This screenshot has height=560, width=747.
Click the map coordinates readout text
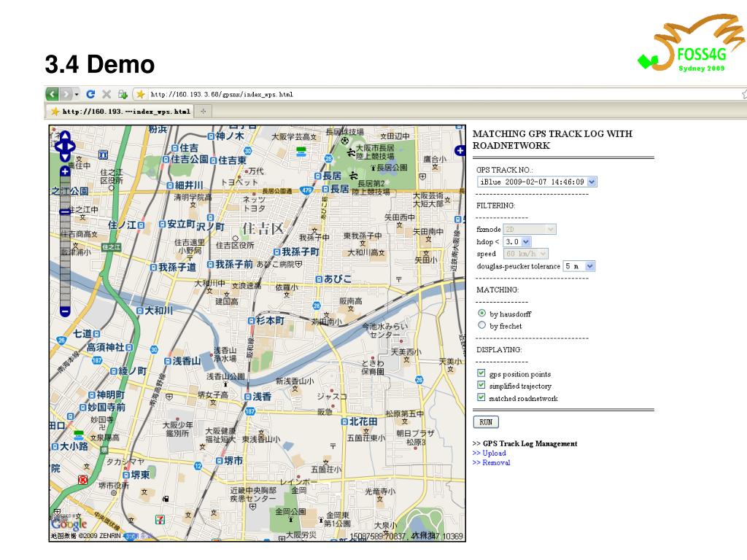pyautogui.click(x=406, y=536)
